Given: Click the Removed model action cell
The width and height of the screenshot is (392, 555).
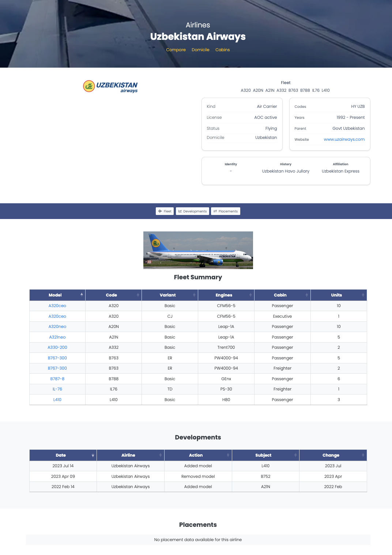Looking at the screenshot, I should (x=198, y=476).
